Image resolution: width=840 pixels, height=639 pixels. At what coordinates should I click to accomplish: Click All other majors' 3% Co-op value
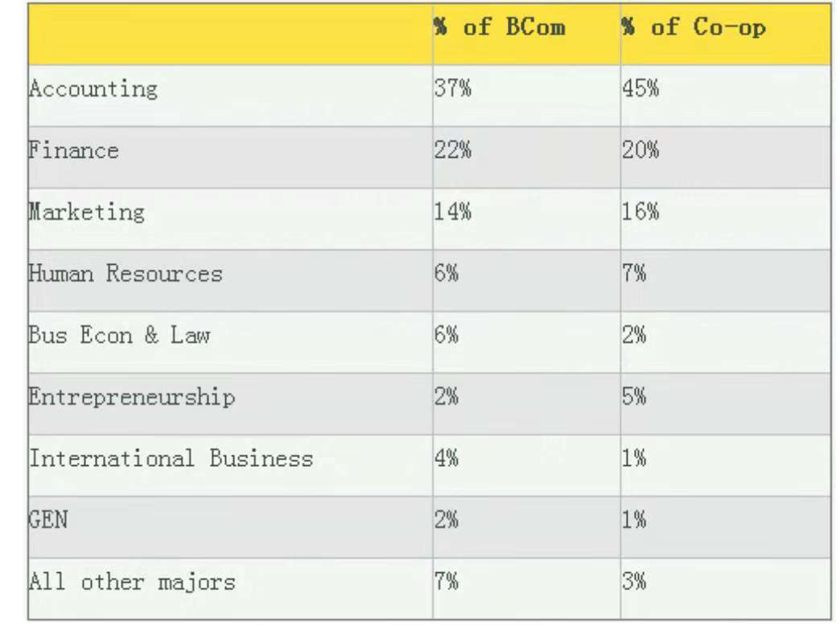point(634,582)
